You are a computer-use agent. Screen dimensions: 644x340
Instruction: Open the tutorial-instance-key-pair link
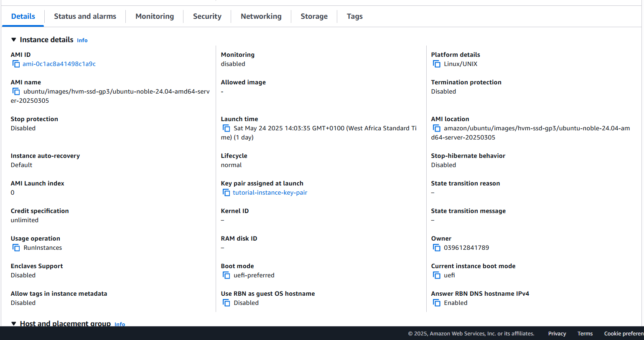click(x=270, y=193)
